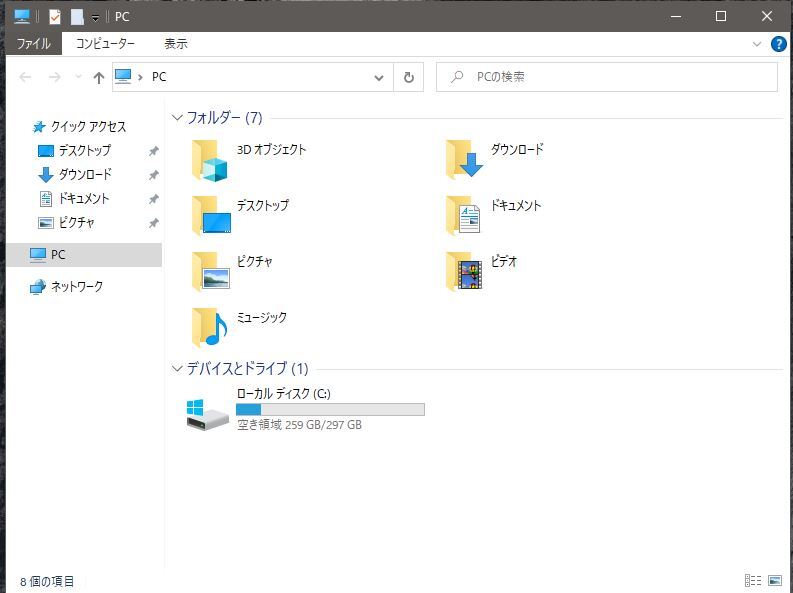
Task: Click the pin icon beside デスクトップ
Action: (x=153, y=151)
